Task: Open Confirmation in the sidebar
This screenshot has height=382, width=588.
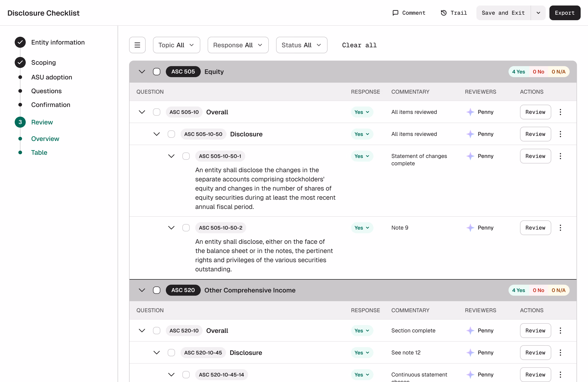Action: [51, 105]
